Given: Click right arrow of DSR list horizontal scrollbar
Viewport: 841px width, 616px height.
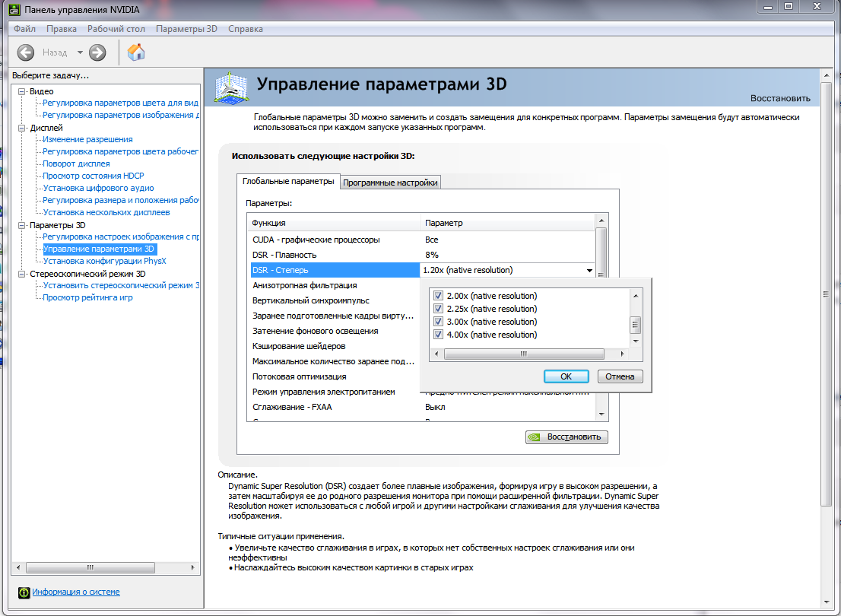Looking at the screenshot, I should point(622,354).
